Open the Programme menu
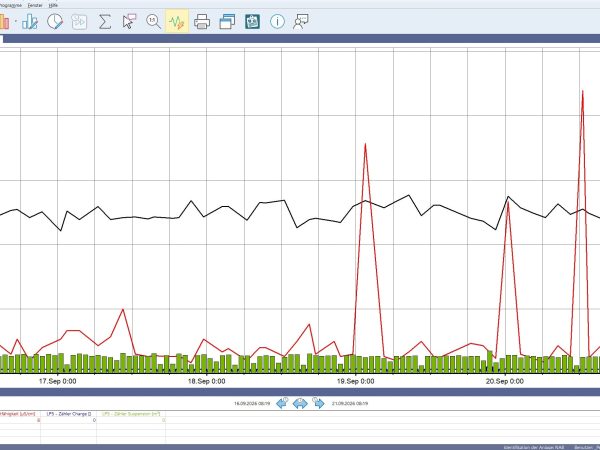Image resolution: width=600 pixels, height=450 pixels. click(x=11, y=5)
